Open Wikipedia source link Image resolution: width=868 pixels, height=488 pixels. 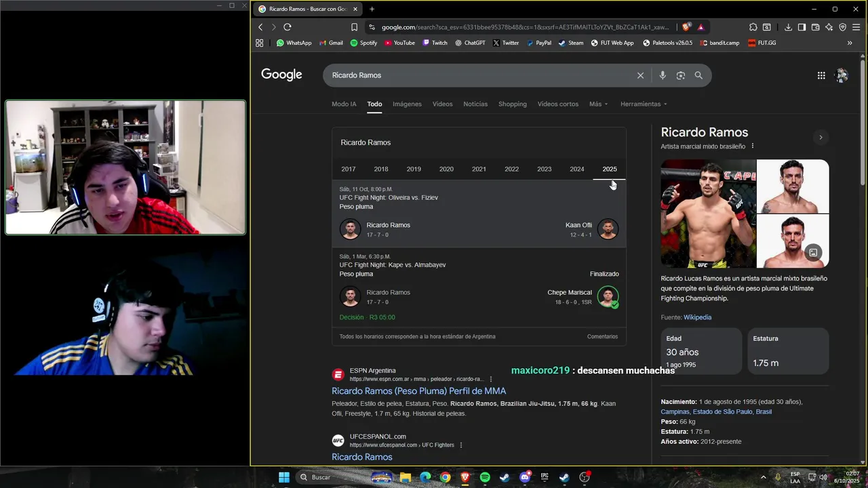point(697,317)
